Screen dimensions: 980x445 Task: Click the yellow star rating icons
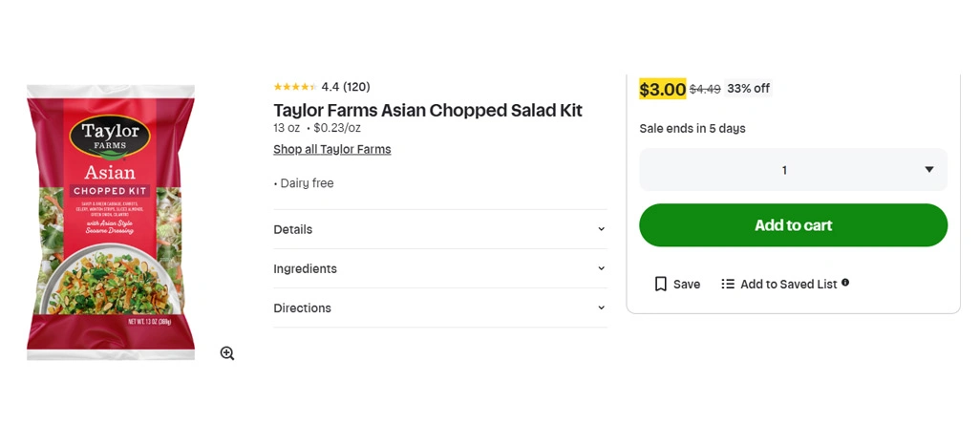294,87
